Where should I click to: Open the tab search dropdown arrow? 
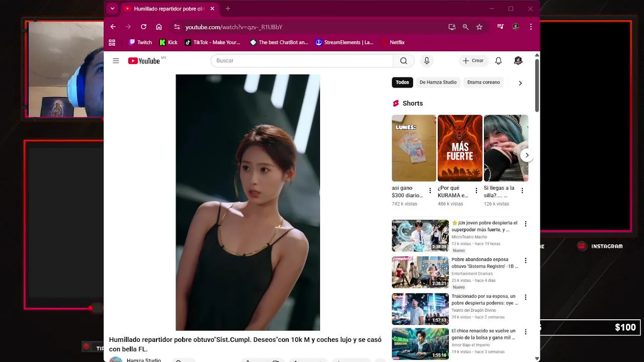tap(112, 9)
